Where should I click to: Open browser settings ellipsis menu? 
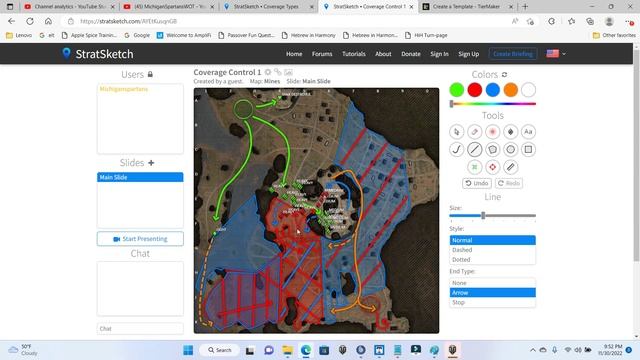coord(629,21)
